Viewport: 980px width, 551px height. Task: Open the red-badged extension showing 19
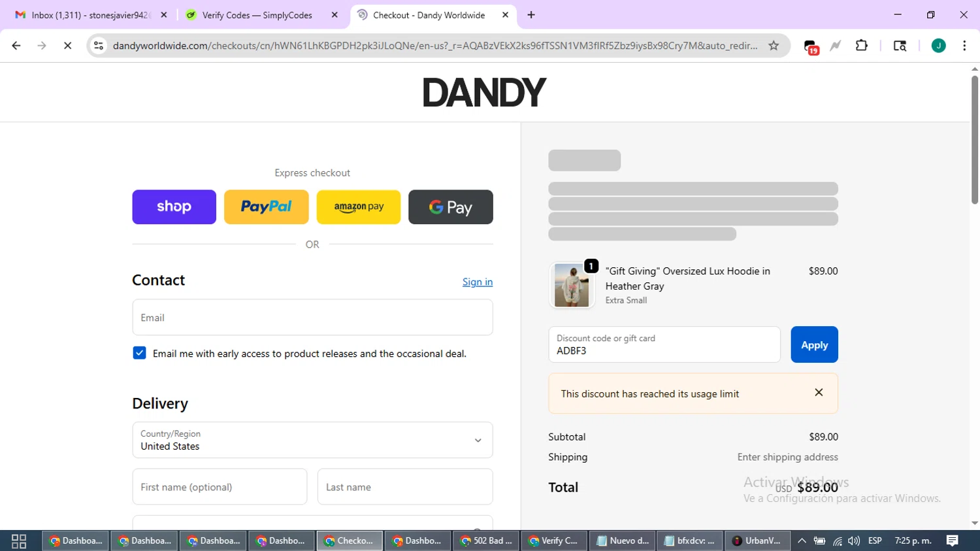tap(811, 47)
